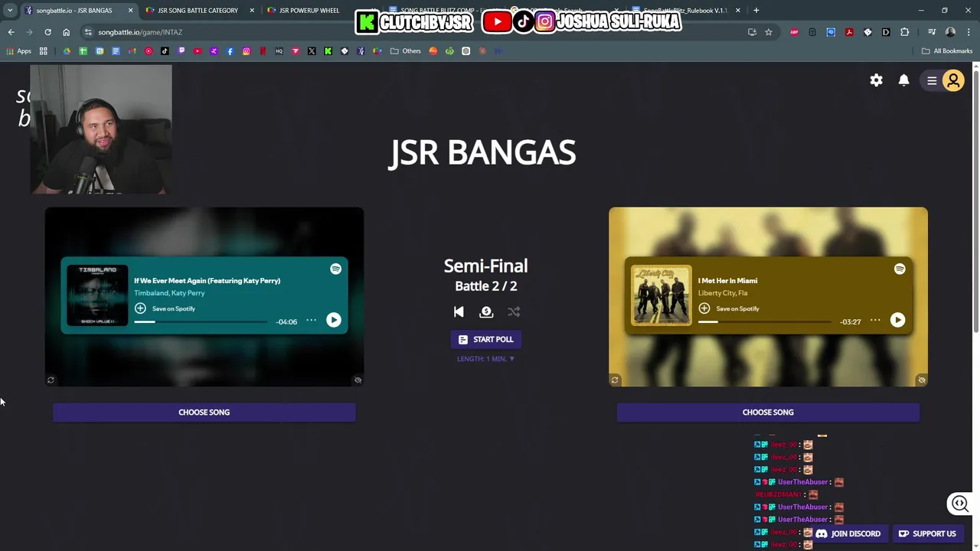Open Support Us
Screen dimensions: 980x551
click(x=927, y=533)
